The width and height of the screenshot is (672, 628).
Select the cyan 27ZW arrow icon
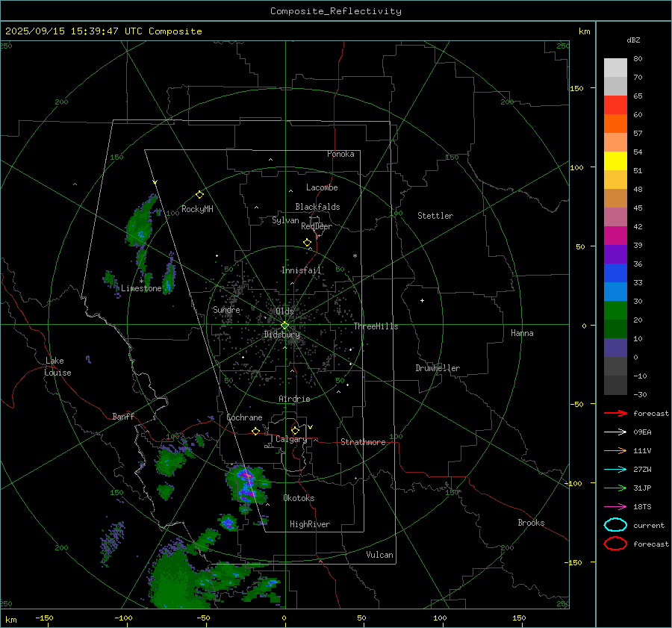(615, 470)
